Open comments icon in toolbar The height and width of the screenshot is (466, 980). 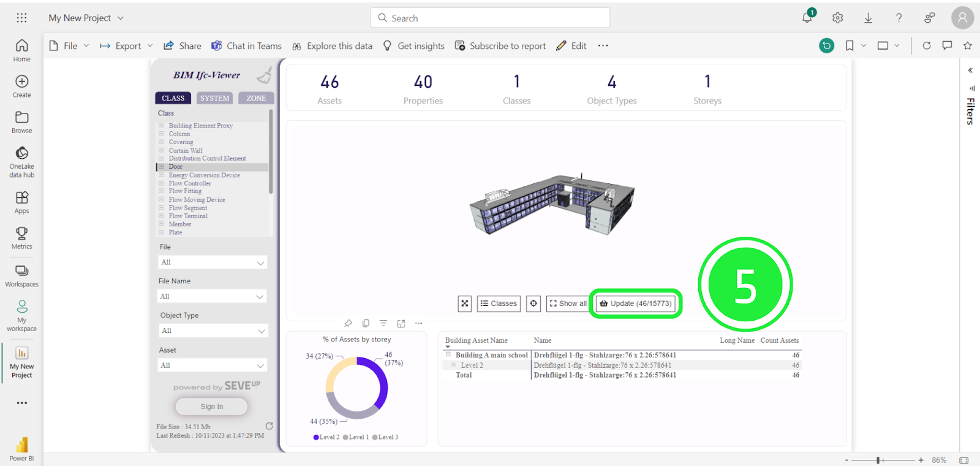(x=947, y=45)
